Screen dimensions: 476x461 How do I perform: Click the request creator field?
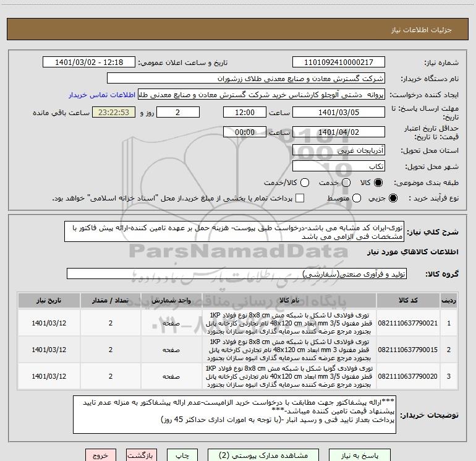tap(261, 95)
